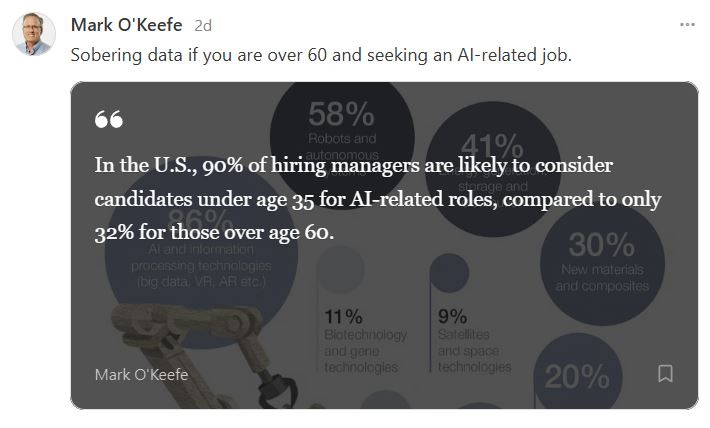Bookmark the quote card
Viewport: 710px width, 428px height.
[665, 374]
